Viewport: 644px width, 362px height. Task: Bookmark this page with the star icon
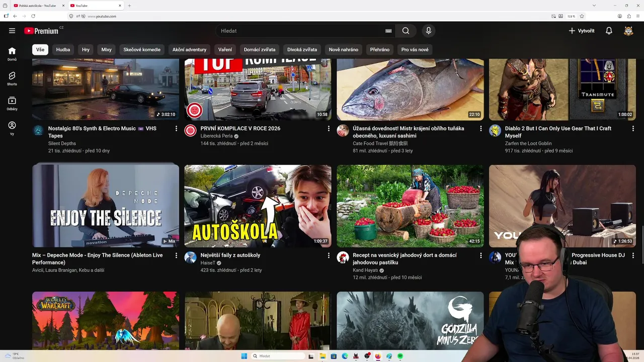(x=582, y=16)
